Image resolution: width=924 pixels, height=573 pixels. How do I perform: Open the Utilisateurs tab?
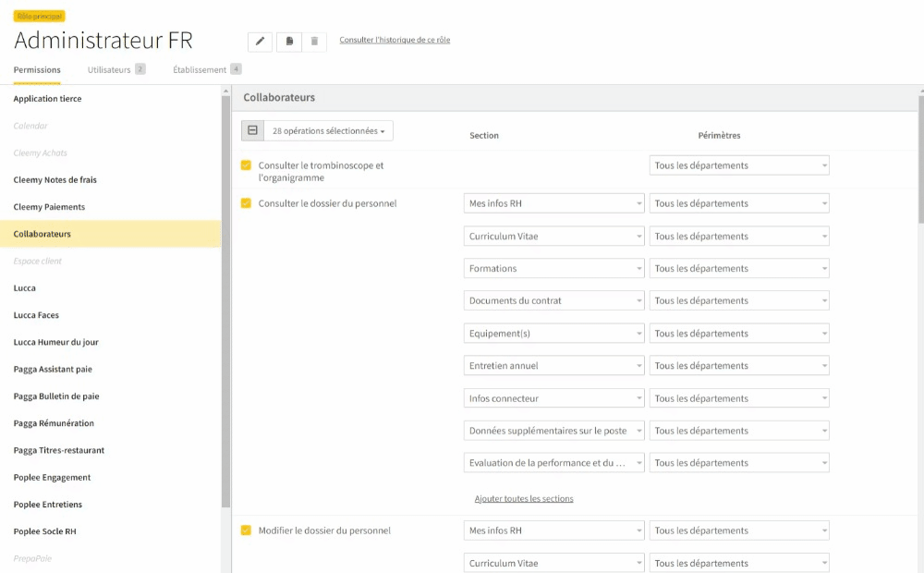click(116, 69)
